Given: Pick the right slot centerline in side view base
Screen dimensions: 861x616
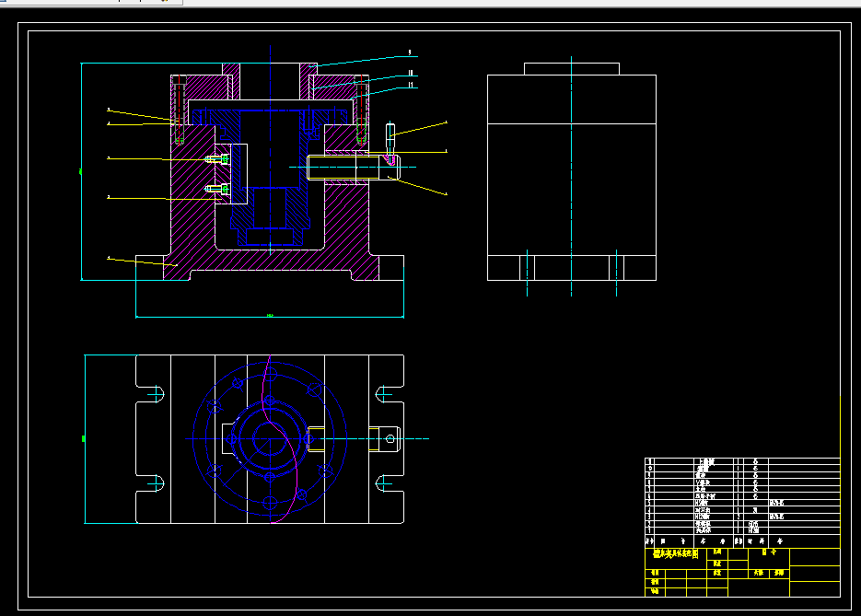Looking at the screenshot, I should pyautogui.click(x=616, y=273).
